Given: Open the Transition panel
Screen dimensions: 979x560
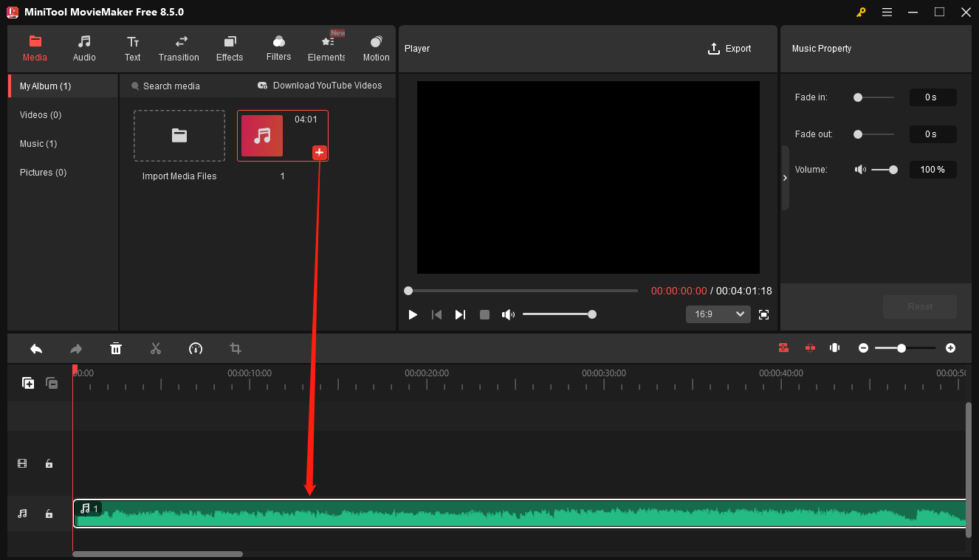Looking at the screenshot, I should (x=179, y=48).
